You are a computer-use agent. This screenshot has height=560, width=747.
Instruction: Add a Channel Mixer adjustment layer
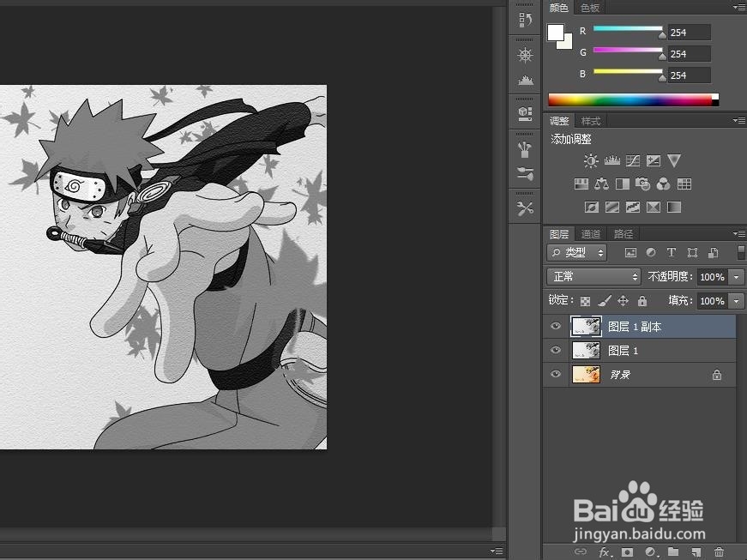[x=663, y=184]
